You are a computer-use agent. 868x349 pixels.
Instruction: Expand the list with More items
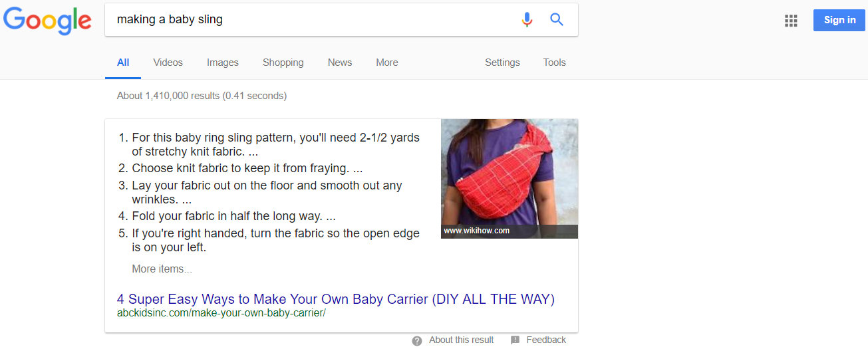[x=162, y=269]
